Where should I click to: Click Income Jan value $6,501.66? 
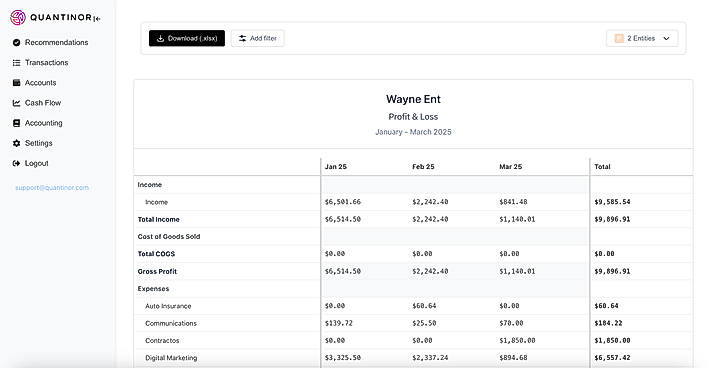pos(343,202)
